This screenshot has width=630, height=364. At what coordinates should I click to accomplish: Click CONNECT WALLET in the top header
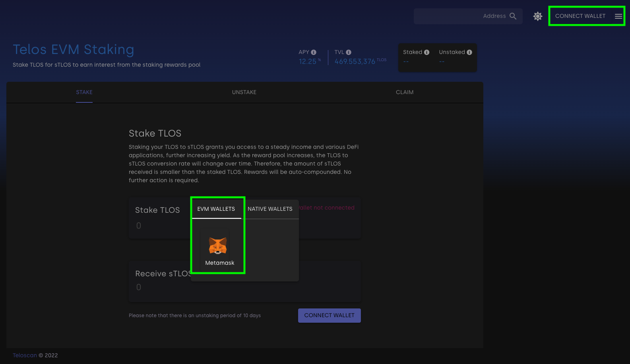pyautogui.click(x=580, y=16)
